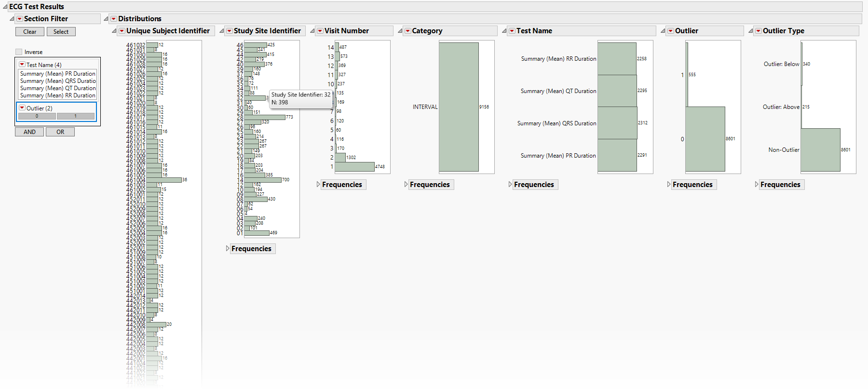Collapse the Visit Number distribution

[x=312, y=31]
